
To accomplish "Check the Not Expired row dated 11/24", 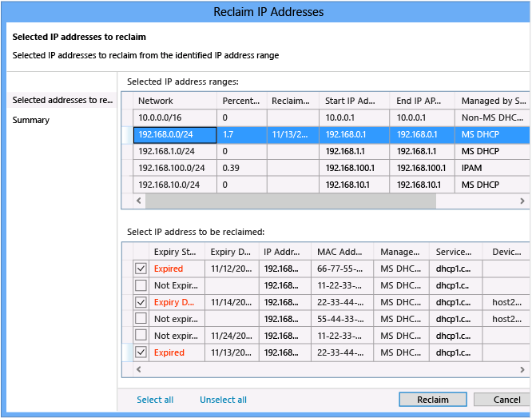I will pos(141,336).
